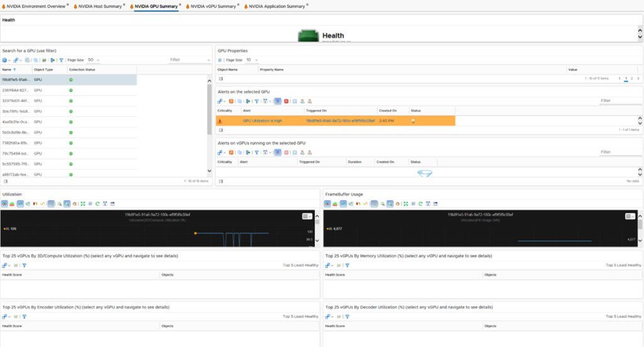Go to page 2 of GPU Properties
Image resolution: width=644 pixels, height=347 pixels.
631,79
